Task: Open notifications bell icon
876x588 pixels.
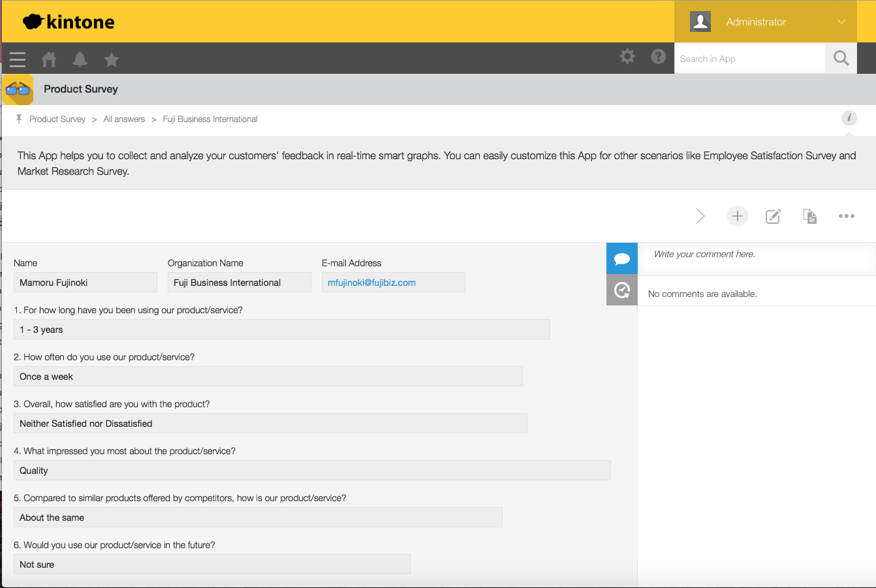Action: click(x=80, y=59)
